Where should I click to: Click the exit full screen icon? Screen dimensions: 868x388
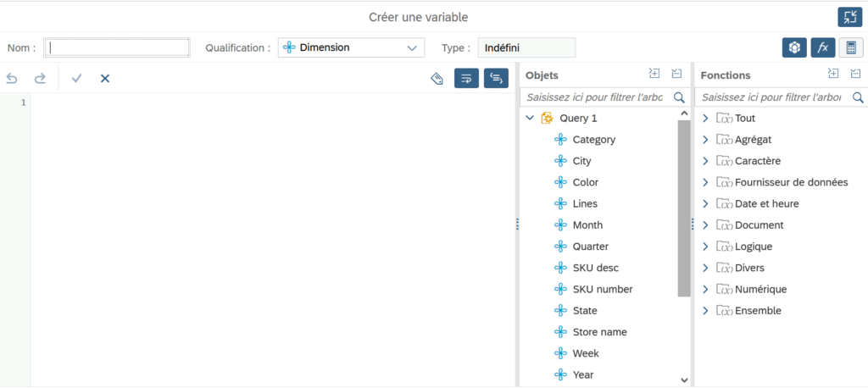tap(849, 17)
